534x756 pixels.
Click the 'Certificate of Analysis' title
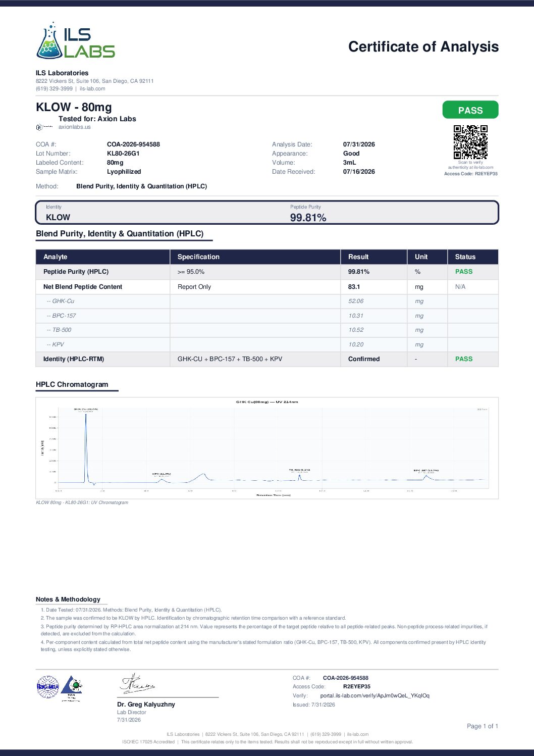pos(423,47)
